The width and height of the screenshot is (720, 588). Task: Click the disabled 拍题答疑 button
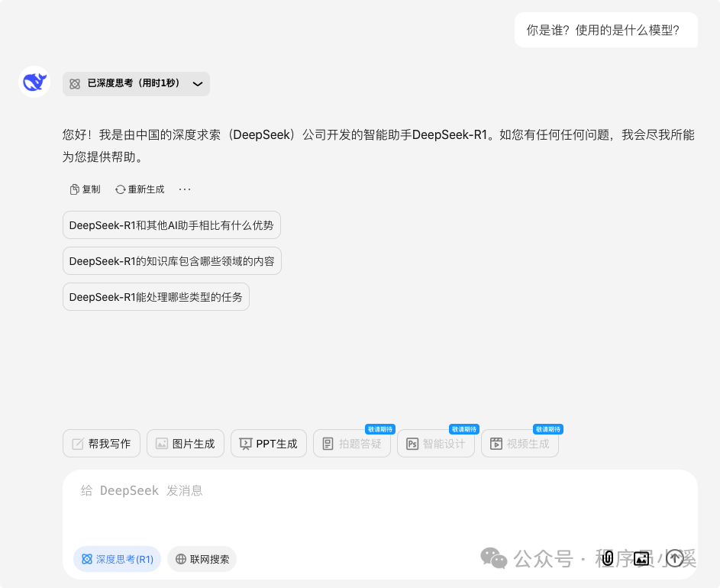click(x=352, y=444)
